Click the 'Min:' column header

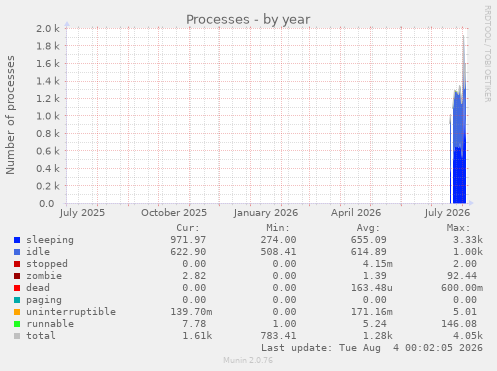278,228
